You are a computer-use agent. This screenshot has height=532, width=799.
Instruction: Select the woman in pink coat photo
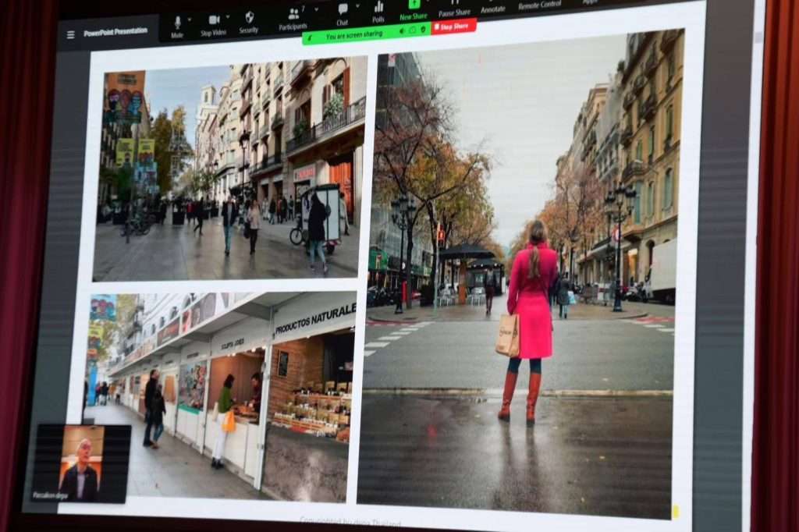[x=520, y=275]
